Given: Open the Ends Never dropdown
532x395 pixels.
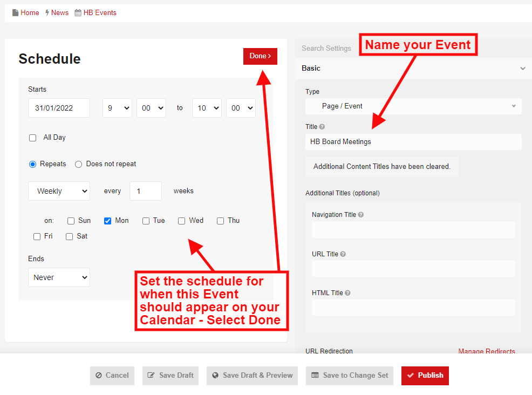Looking at the screenshot, I should point(59,277).
